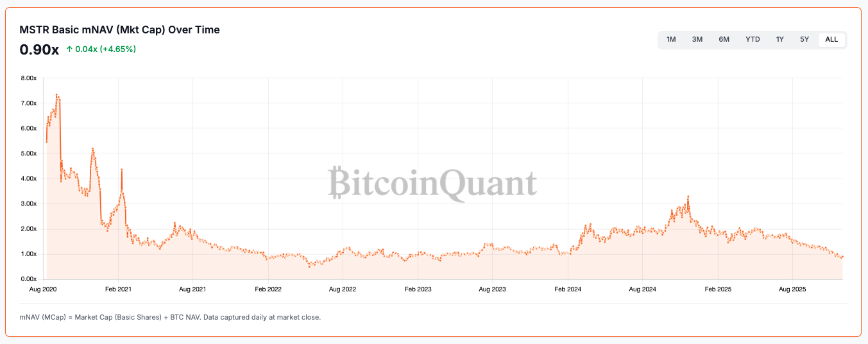Select the 1Y range option
868x344 pixels.
click(780, 40)
